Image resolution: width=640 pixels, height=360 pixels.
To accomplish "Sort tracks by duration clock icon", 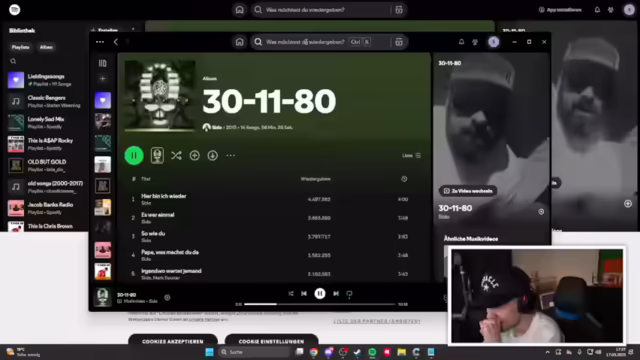I will pyautogui.click(x=404, y=179).
